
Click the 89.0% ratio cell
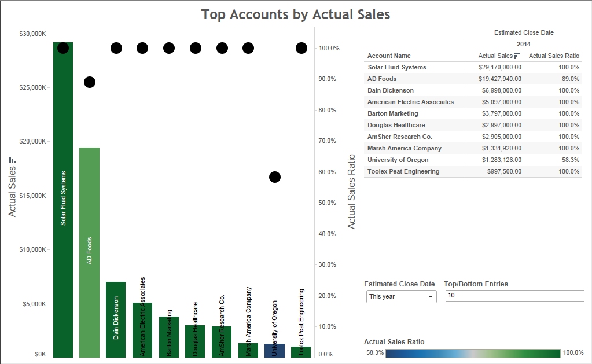[x=571, y=79]
